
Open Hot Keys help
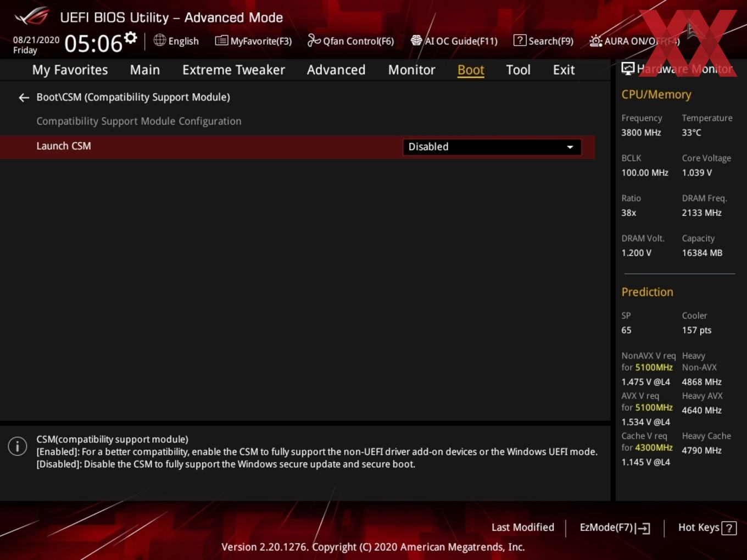coord(707,528)
